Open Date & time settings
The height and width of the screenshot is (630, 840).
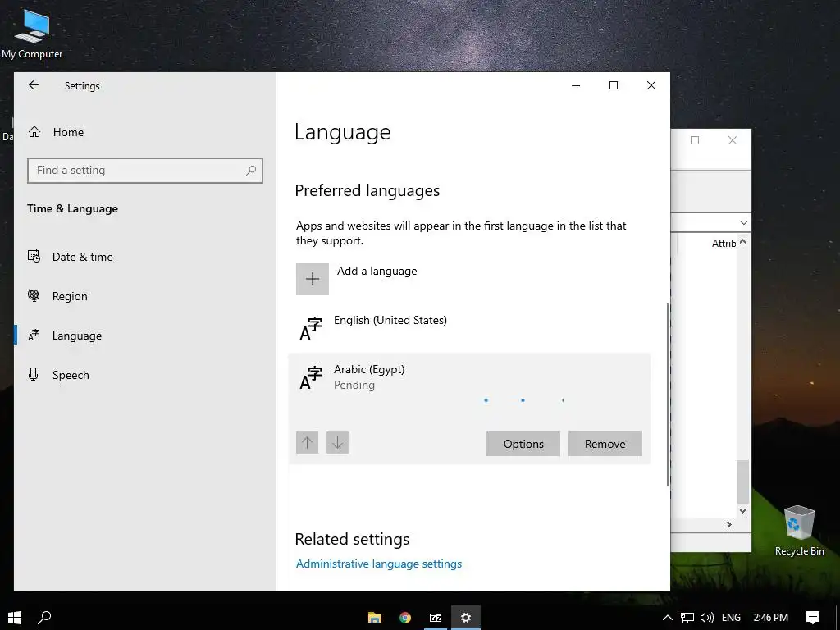pyautogui.click(x=83, y=257)
